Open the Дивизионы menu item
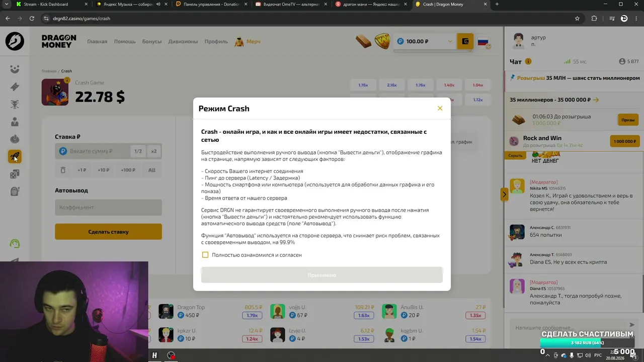This screenshot has width=644, height=362. coord(183,41)
